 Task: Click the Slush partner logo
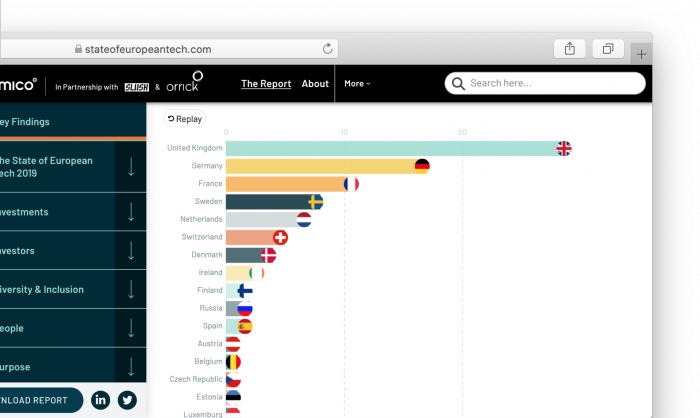137,87
